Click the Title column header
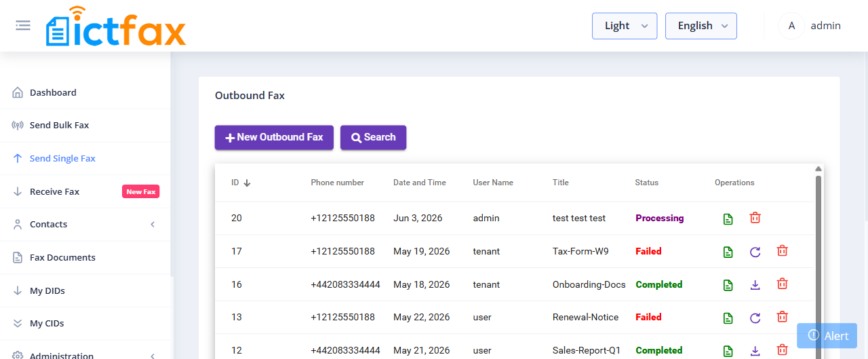868x359 pixels. (x=561, y=183)
